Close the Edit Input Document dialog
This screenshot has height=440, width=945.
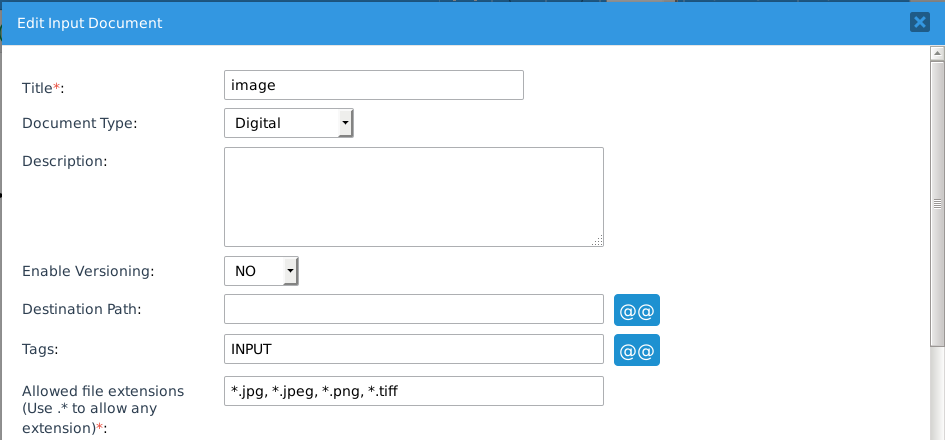(x=920, y=23)
